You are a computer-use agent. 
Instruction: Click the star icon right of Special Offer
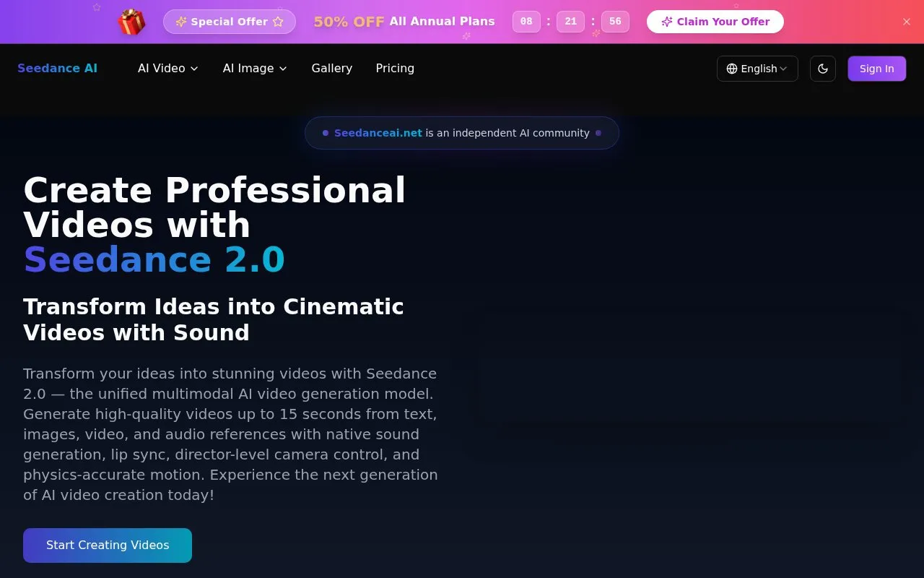[x=278, y=22]
